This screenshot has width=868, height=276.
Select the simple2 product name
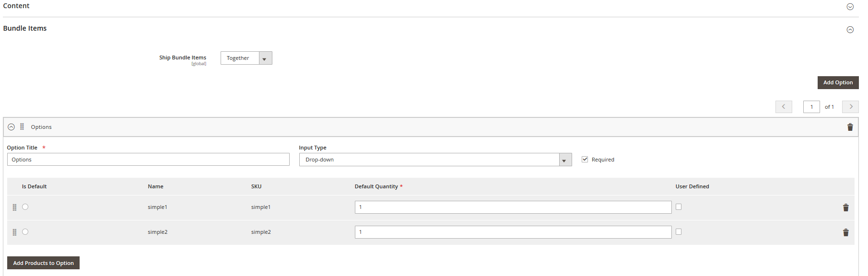[157, 232]
